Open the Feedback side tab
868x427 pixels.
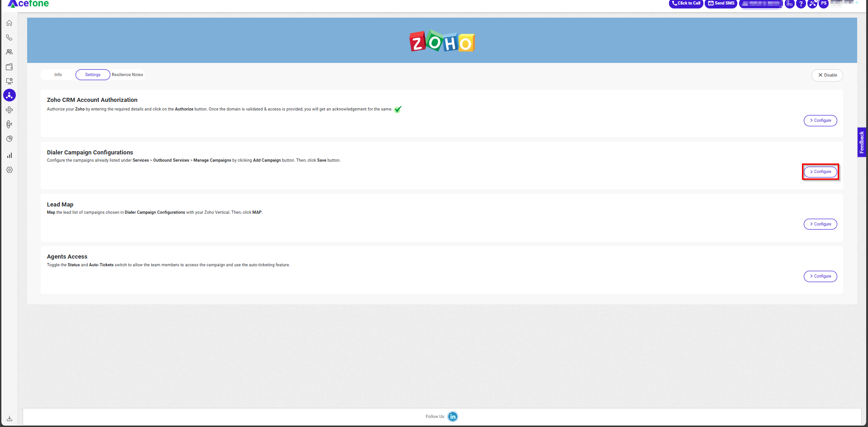point(862,142)
